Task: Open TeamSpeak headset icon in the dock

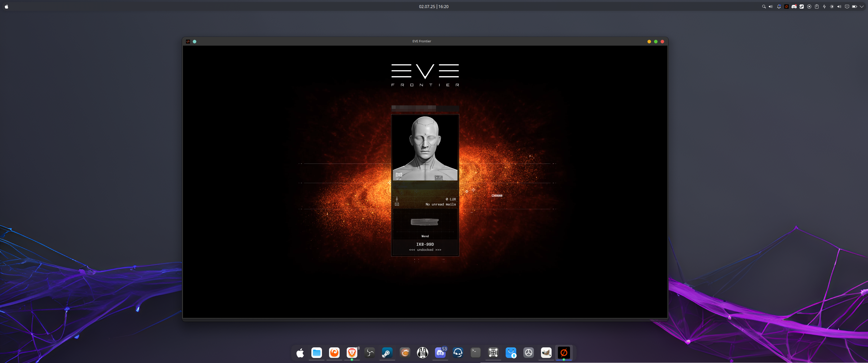Action: pyautogui.click(x=458, y=353)
